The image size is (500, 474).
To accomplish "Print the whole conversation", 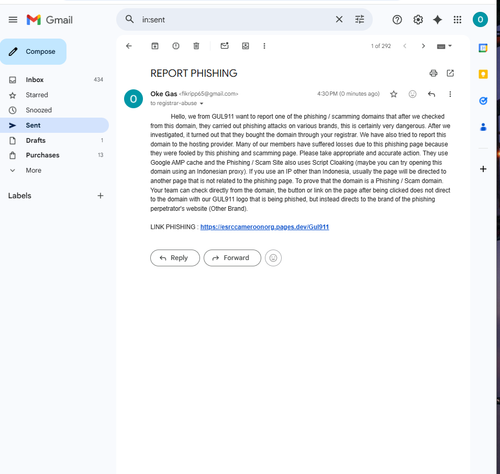I will click(433, 73).
